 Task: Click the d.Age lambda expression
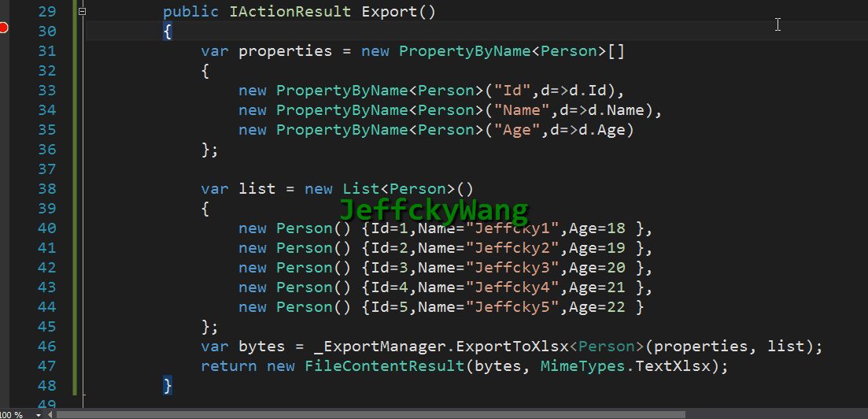(x=588, y=130)
